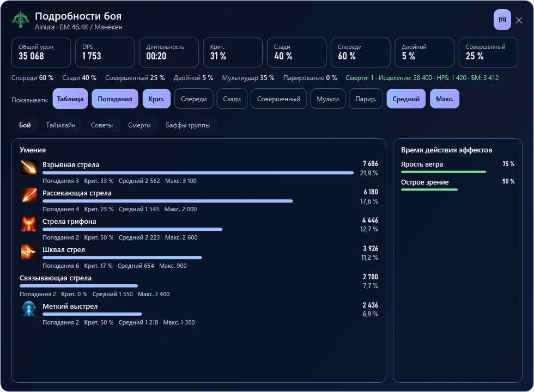This screenshot has height=392, width=534.
Task: Click the green class emblem icon
Action: 21,20
